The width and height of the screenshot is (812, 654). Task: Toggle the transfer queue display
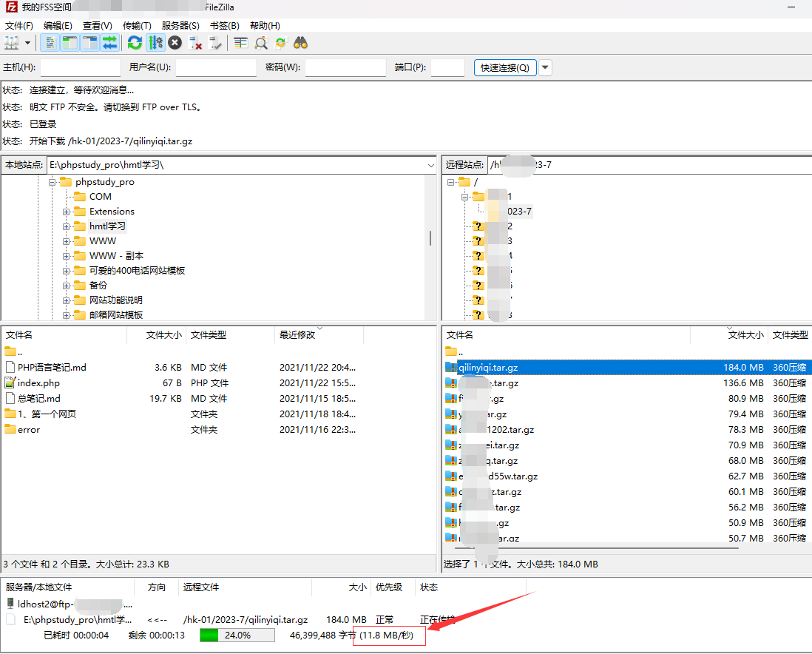coord(109,43)
